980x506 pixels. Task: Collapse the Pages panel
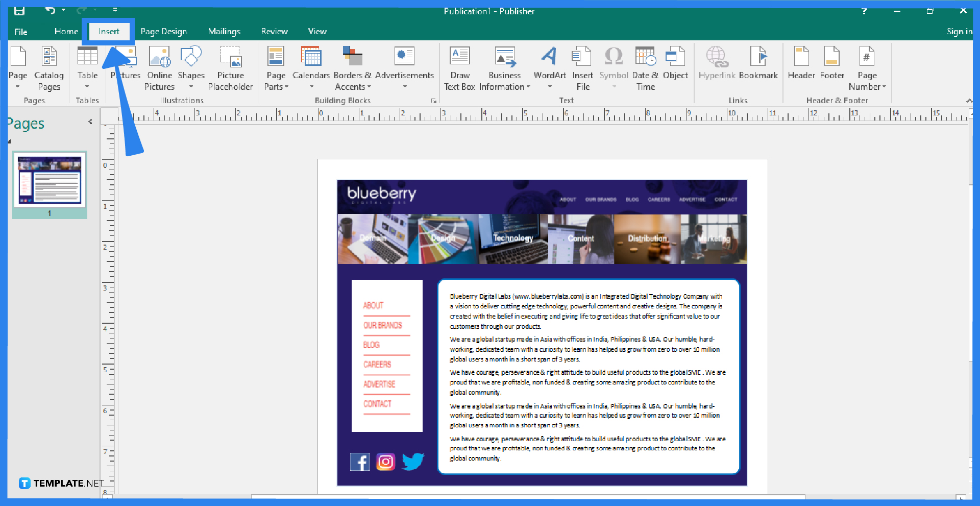pos(90,122)
